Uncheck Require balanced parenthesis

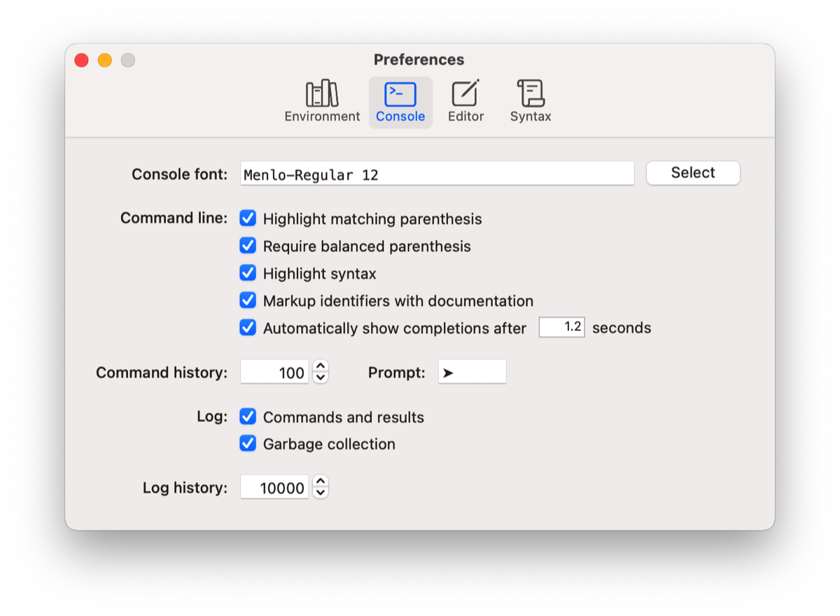(248, 246)
